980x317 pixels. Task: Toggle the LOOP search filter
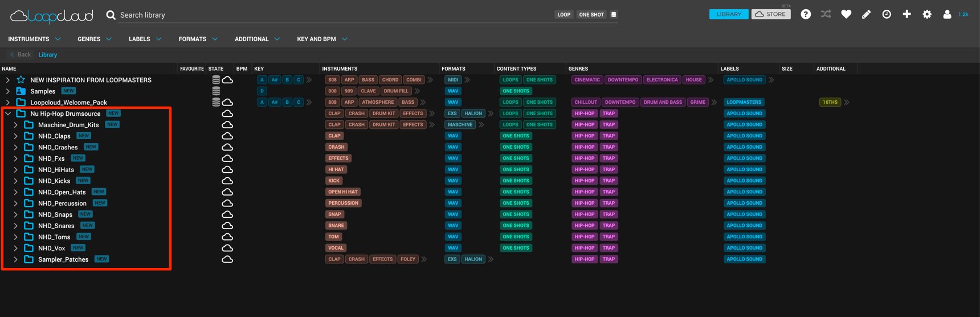click(x=564, y=15)
